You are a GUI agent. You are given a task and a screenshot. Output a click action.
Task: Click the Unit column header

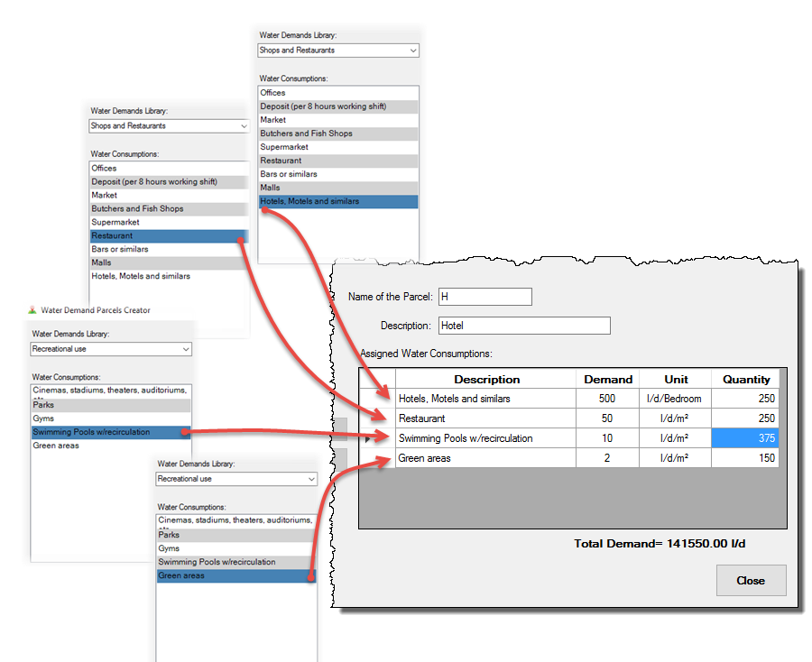click(x=676, y=380)
